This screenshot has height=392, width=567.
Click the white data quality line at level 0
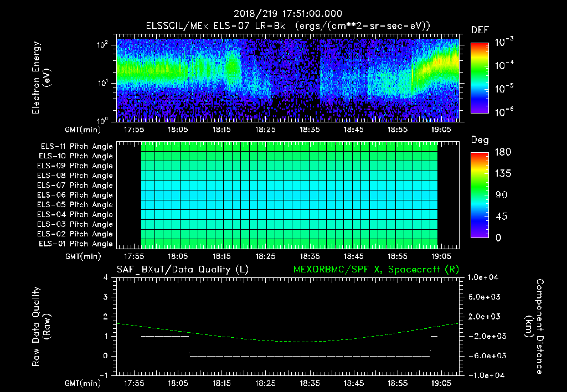[310, 356]
